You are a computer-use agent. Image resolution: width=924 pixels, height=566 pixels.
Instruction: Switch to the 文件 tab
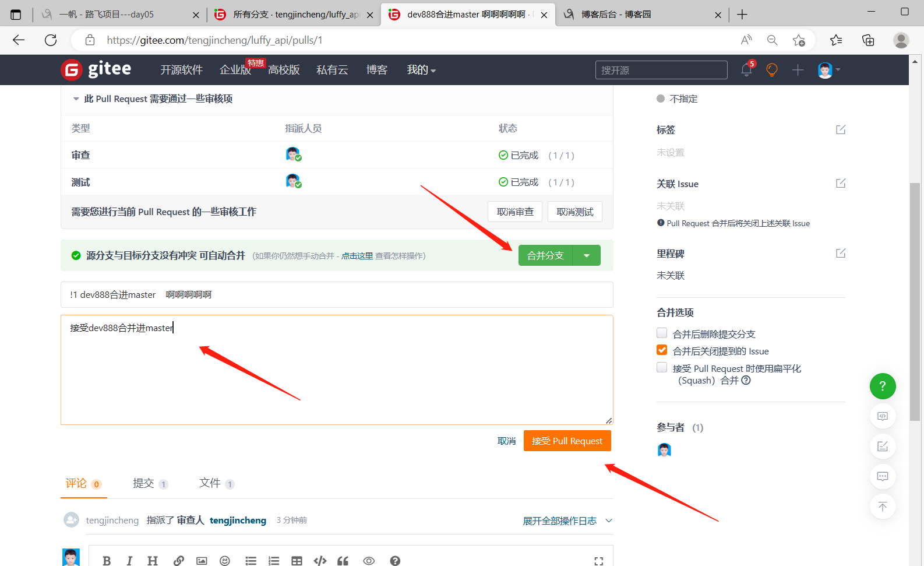(x=217, y=483)
